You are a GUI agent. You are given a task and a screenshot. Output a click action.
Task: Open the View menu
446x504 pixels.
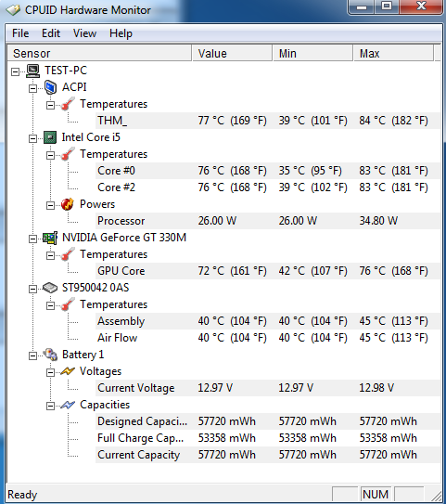point(84,33)
